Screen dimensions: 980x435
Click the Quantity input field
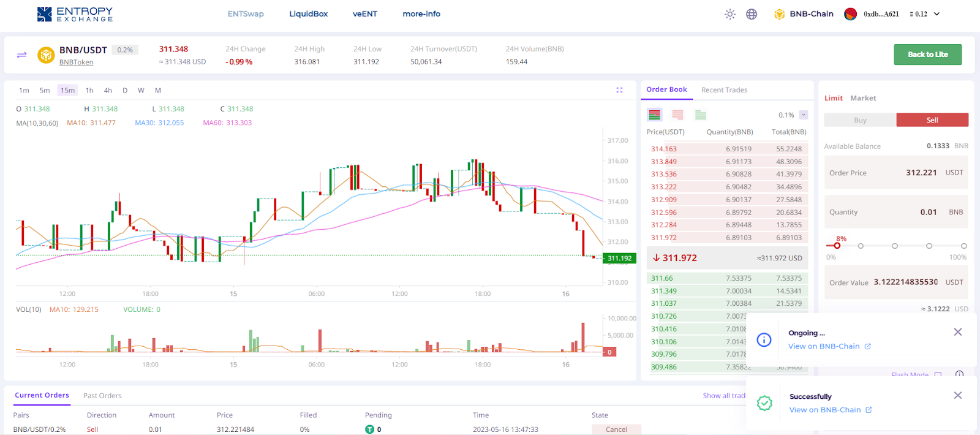click(x=896, y=212)
